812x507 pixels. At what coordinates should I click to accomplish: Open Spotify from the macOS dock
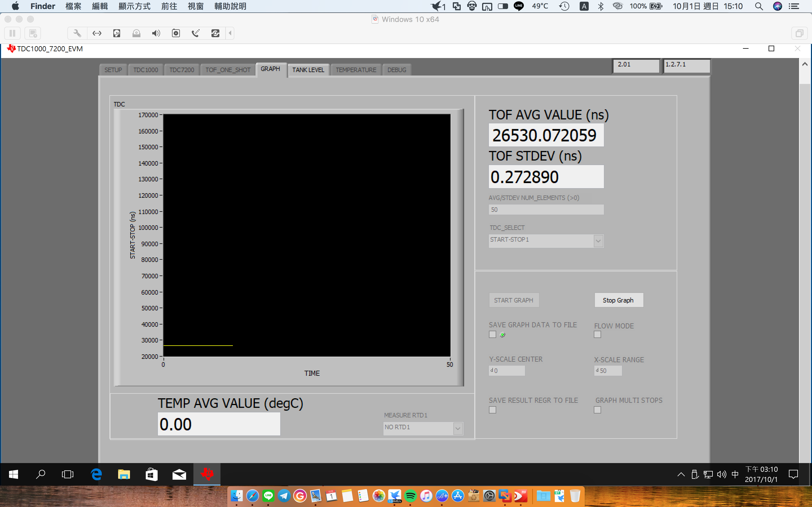[410, 496]
